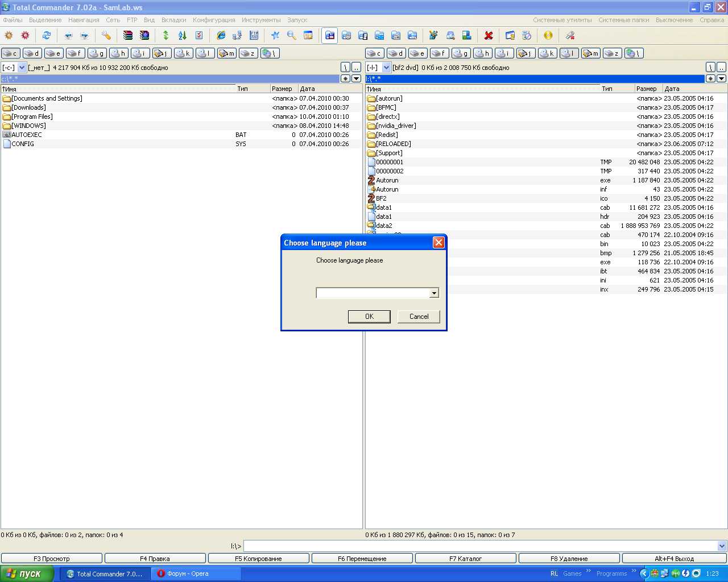The width and height of the screenshot is (728, 582).
Task: Open the Windows пуск start button
Action: click(27, 573)
